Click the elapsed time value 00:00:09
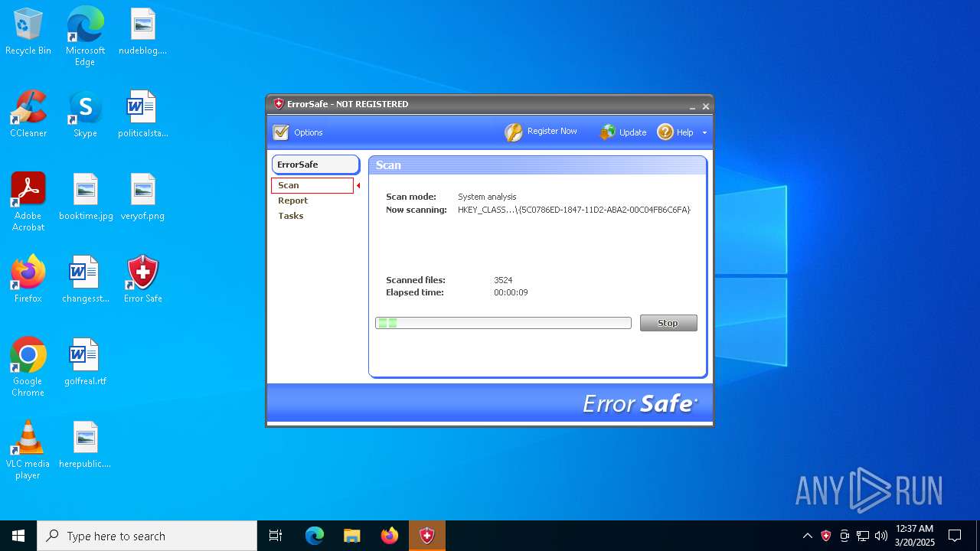 (511, 292)
